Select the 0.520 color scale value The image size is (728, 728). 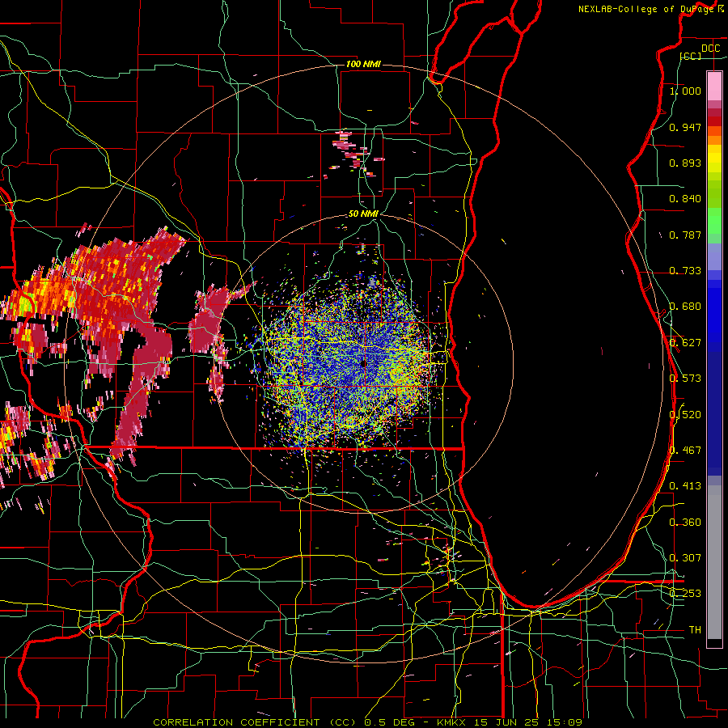pos(685,415)
